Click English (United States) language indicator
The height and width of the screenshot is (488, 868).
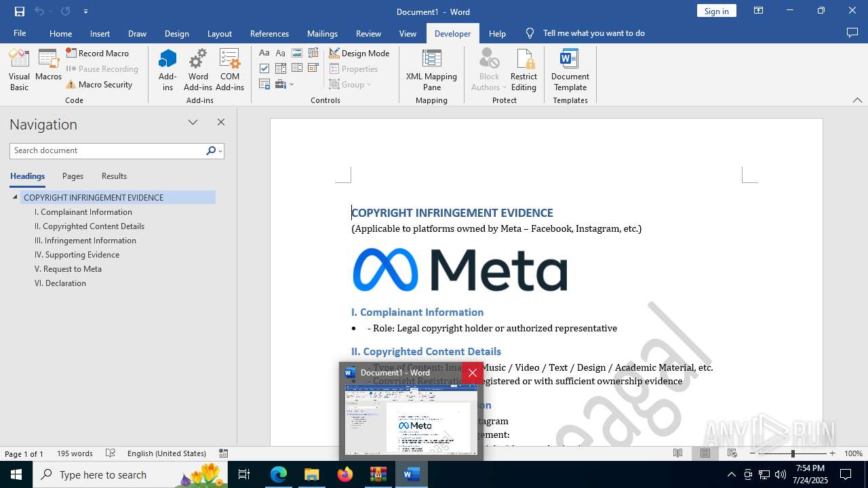tap(167, 453)
